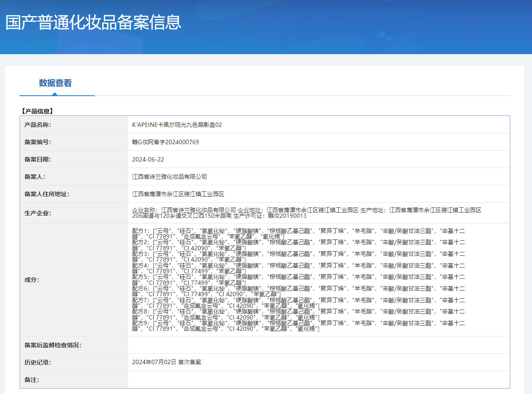Select the 配方9 ingredient line

tap(298, 323)
